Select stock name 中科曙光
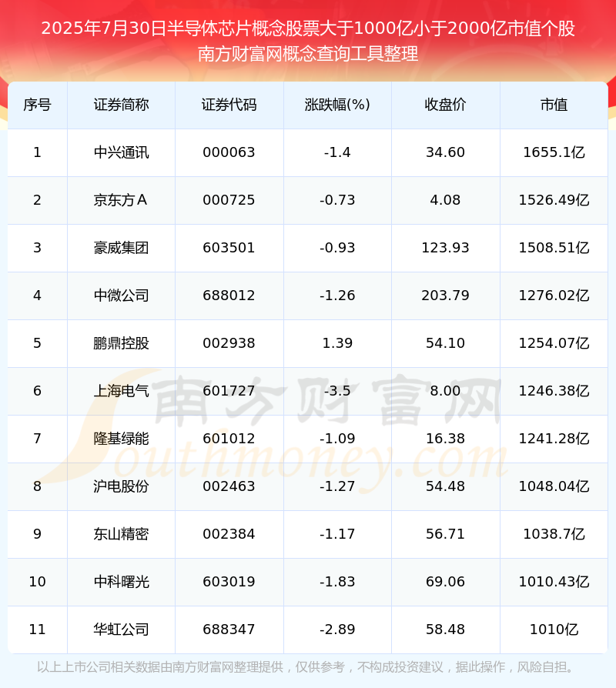The image size is (616, 688). (x=121, y=582)
